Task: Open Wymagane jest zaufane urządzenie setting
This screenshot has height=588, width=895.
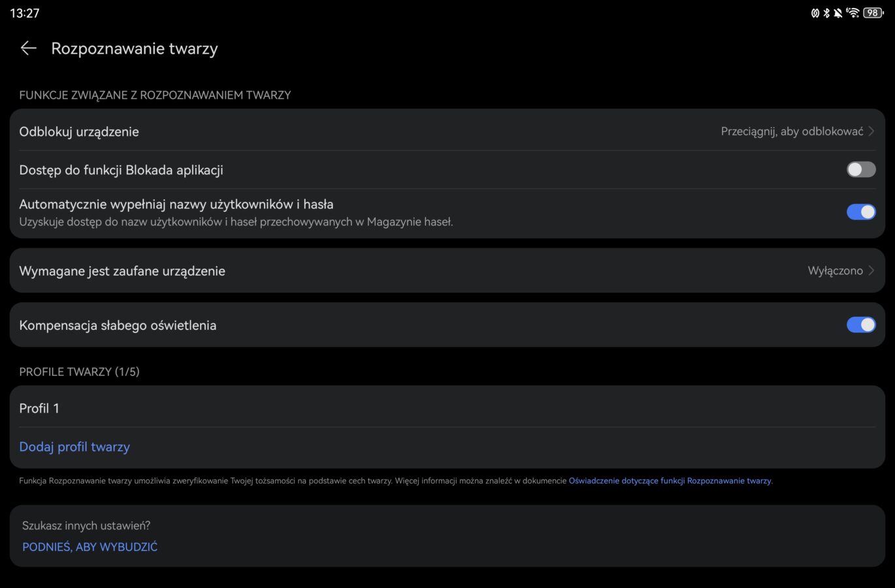Action: 122,271
